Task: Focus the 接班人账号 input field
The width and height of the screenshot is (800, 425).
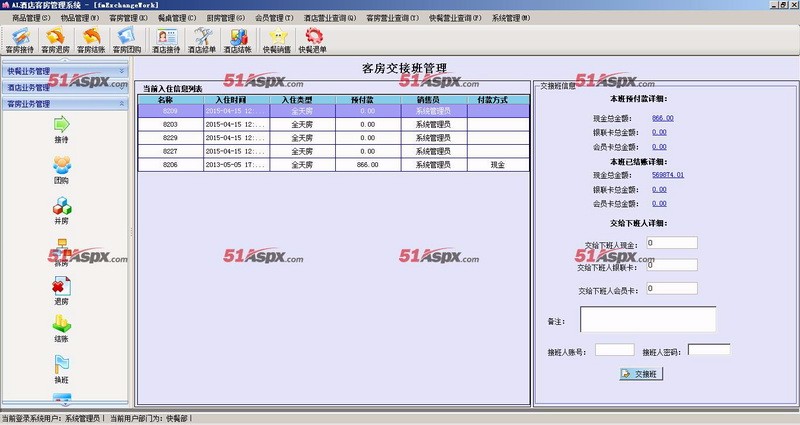Action: click(615, 349)
